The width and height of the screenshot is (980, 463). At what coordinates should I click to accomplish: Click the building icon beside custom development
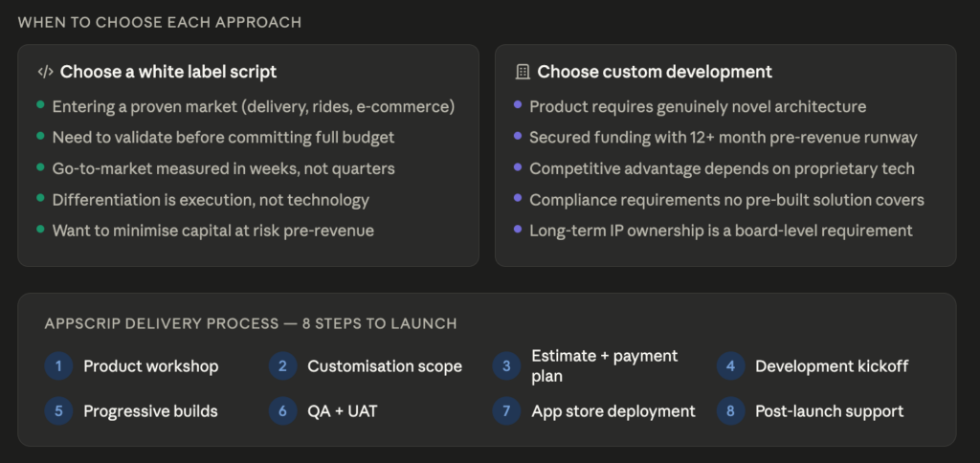click(x=523, y=72)
